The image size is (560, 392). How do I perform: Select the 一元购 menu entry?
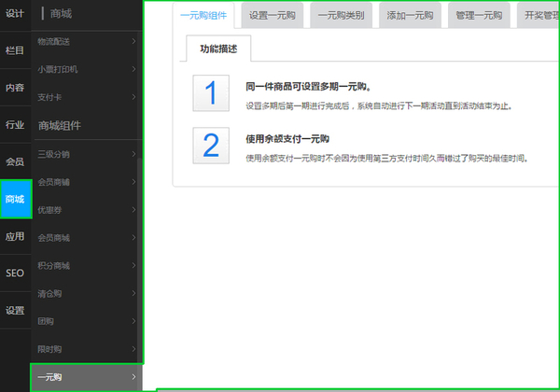86,377
